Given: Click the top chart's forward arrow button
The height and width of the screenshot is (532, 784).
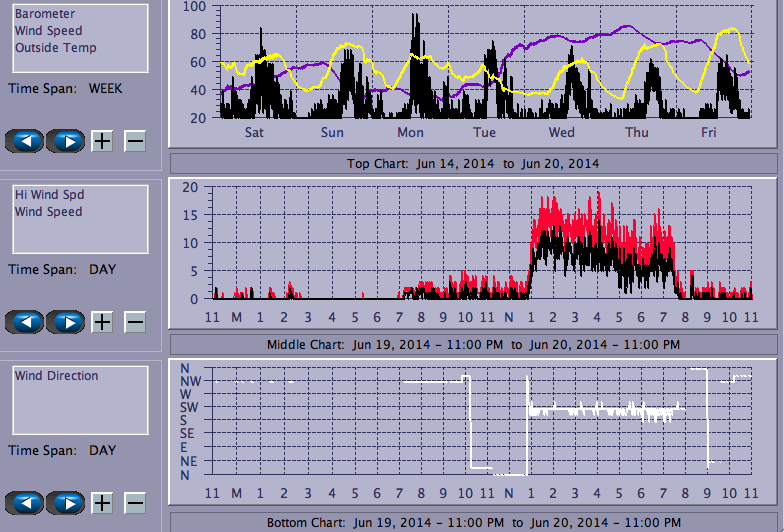Looking at the screenshot, I should pyautogui.click(x=66, y=141).
